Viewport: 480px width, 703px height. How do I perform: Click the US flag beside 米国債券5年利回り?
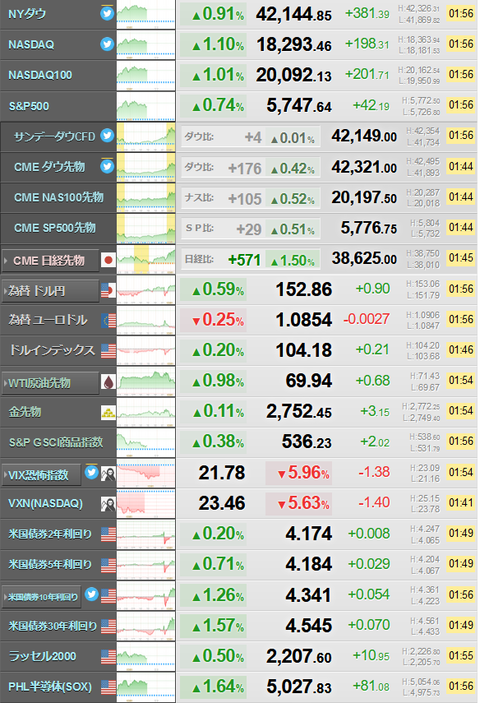coord(108,565)
